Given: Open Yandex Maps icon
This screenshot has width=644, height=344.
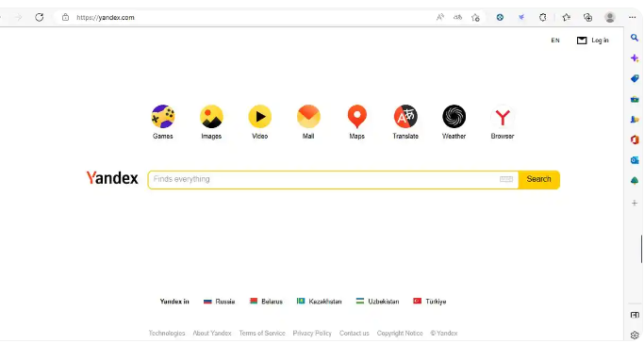Looking at the screenshot, I should click(x=357, y=116).
